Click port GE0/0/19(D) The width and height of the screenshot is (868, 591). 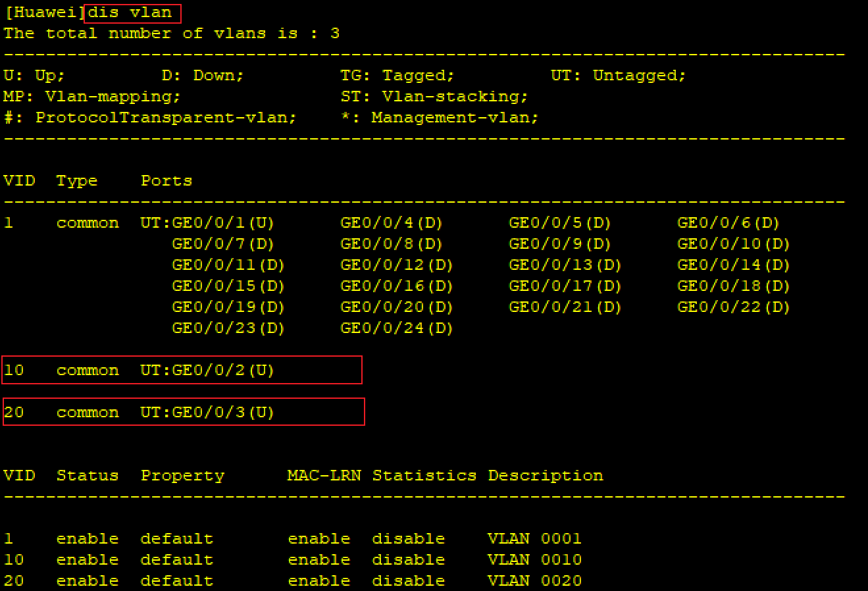click(x=228, y=307)
